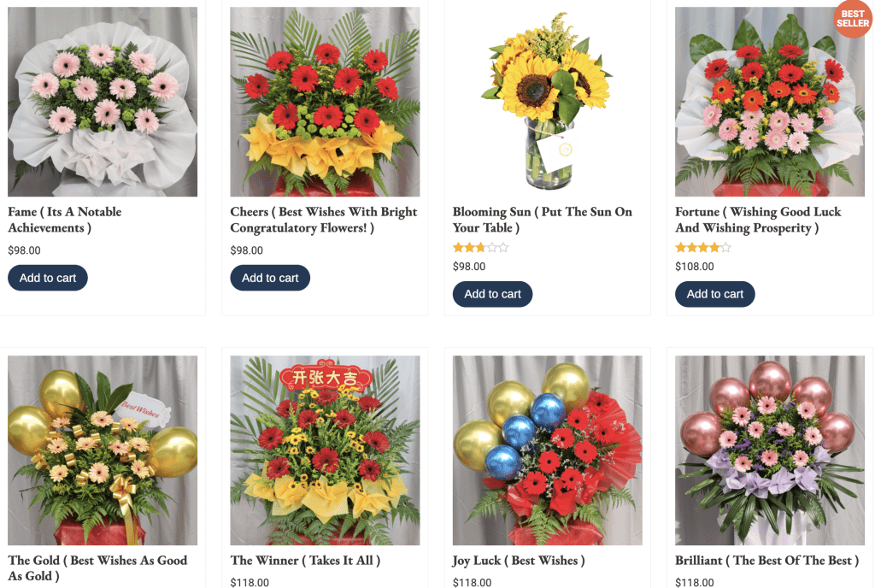Open the Fame product title link
The height and width of the screenshot is (588, 875).
pos(65,220)
